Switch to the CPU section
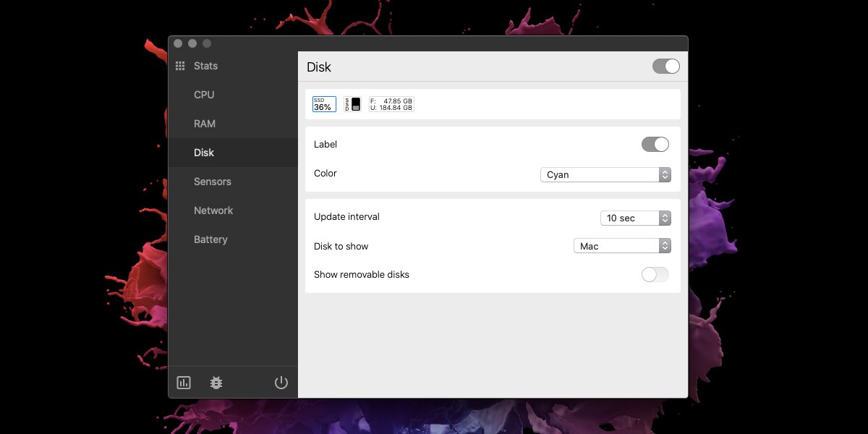The image size is (868, 434). tap(203, 95)
